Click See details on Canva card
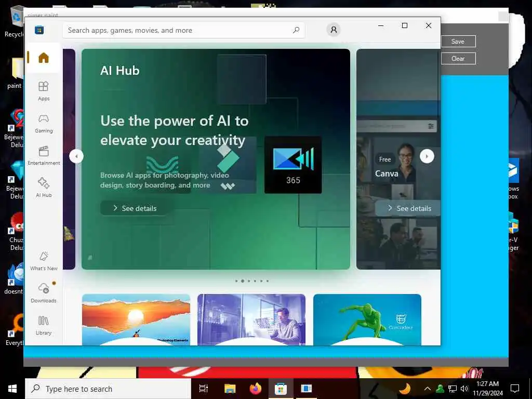The width and height of the screenshot is (532, 399). click(408, 208)
